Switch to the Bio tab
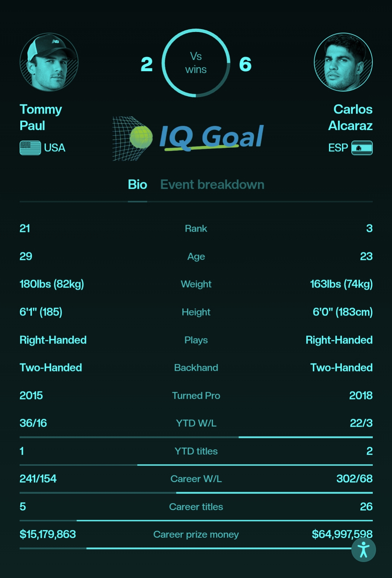392x578 pixels. [x=137, y=184]
